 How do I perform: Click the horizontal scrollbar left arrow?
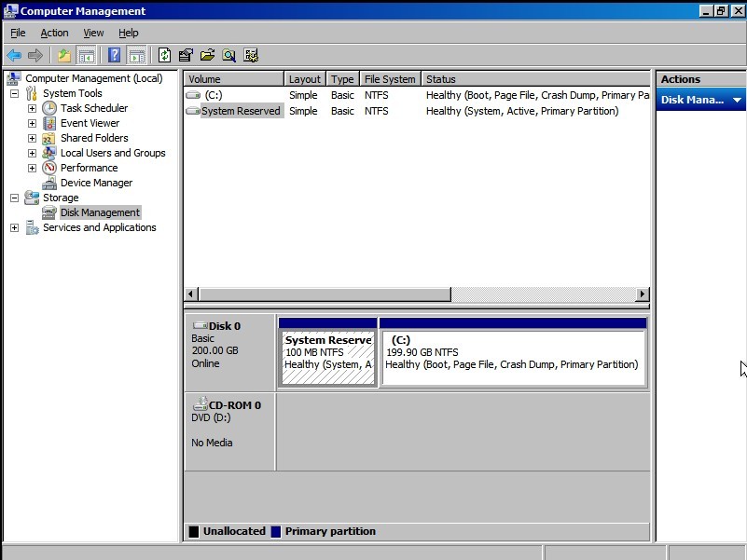(191, 294)
